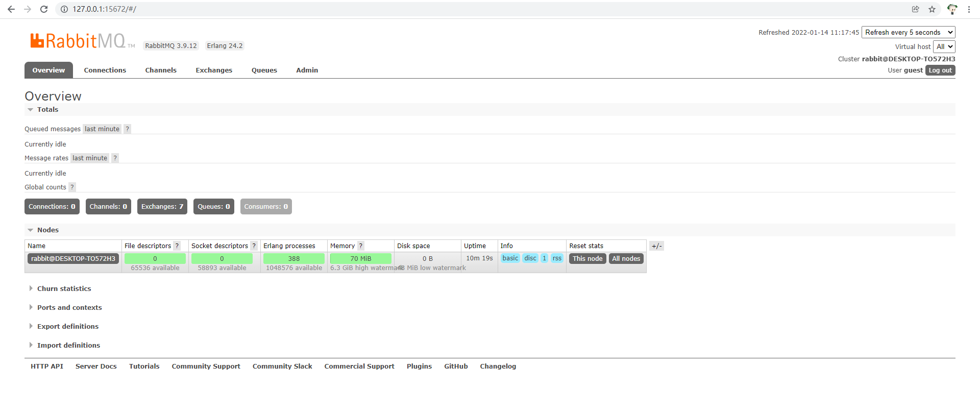Open help for Socket descriptors column
The width and height of the screenshot is (980, 414).
254,246
